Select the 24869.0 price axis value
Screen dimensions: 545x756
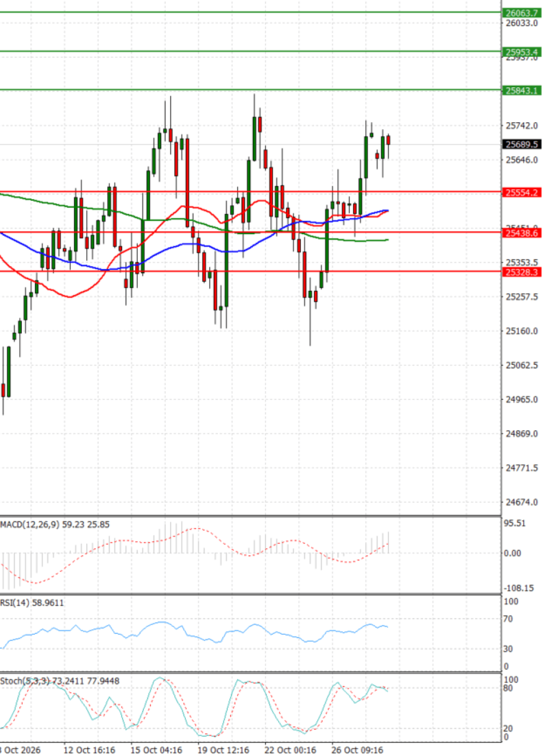coord(522,434)
